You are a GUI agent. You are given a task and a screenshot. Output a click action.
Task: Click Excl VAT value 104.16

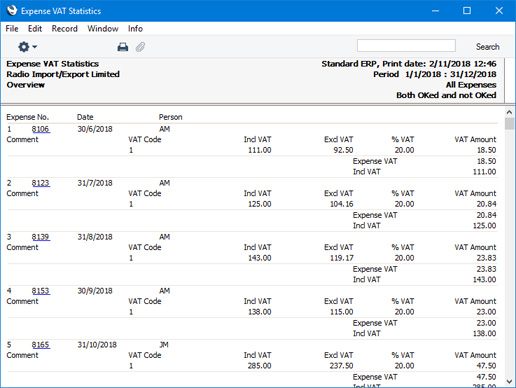click(341, 204)
